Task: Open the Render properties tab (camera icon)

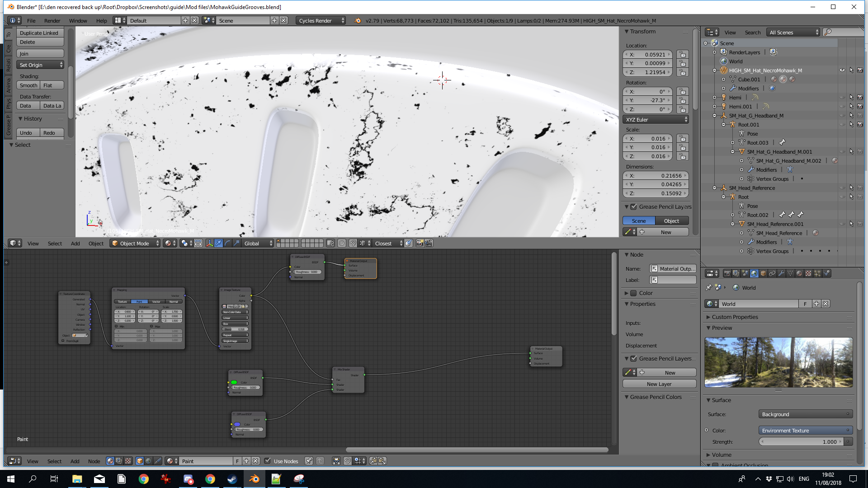Action: tap(727, 273)
